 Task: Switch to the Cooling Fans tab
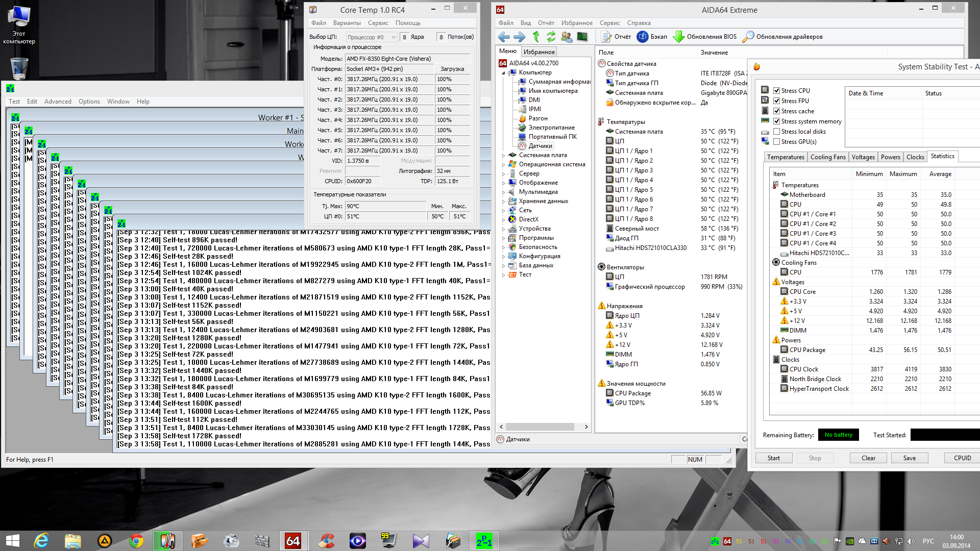pos(828,157)
